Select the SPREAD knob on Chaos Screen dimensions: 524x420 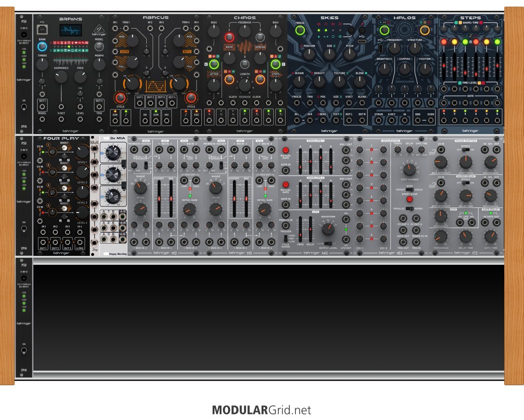[x=260, y=57]
